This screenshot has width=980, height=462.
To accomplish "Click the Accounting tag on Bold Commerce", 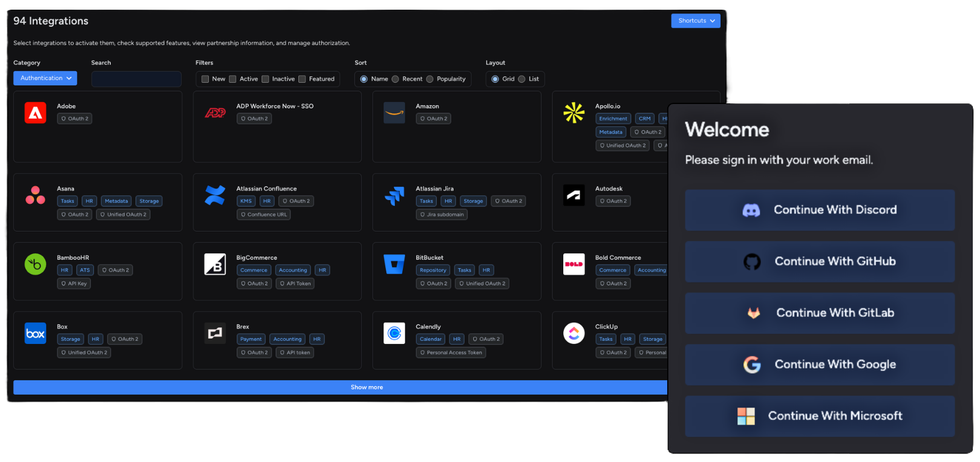I will tap(651, 270).
